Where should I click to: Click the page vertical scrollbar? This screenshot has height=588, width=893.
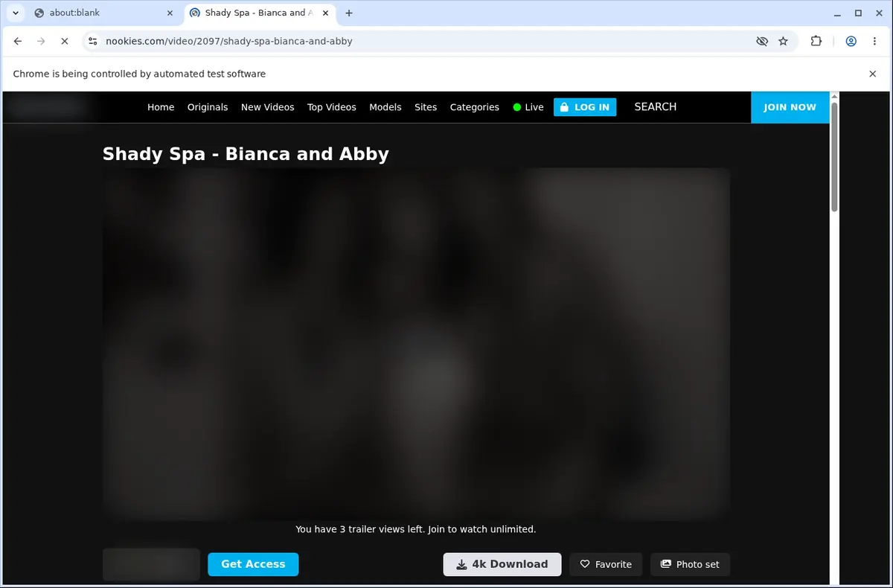click(x=834, y=156)
